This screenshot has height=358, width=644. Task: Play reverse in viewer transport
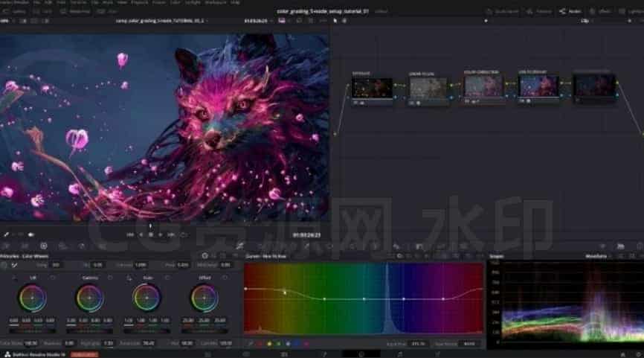tap(141, 234)
